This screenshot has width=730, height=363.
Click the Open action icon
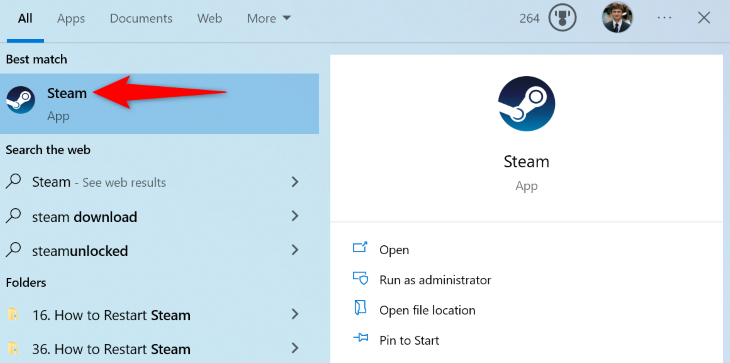point(360,249)
